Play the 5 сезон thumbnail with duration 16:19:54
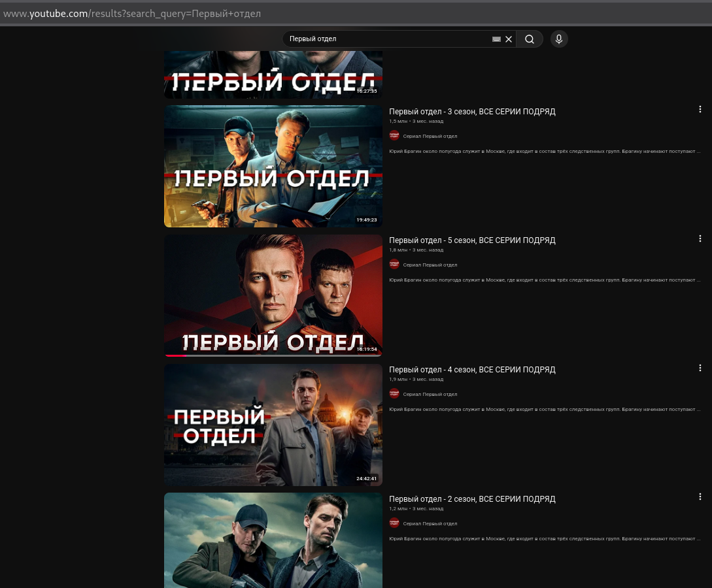The height and width of the screenshot is (588, 712). [x=273, y=295]
